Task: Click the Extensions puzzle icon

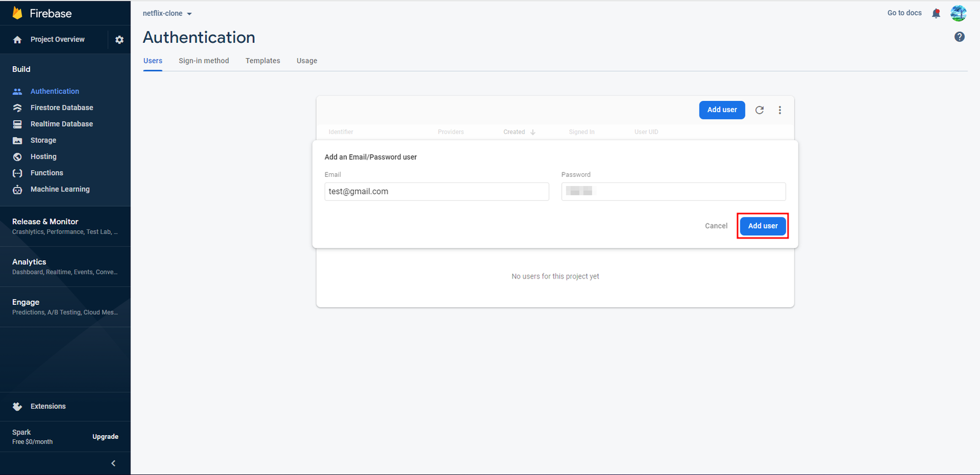Action: tap(17, 406)
